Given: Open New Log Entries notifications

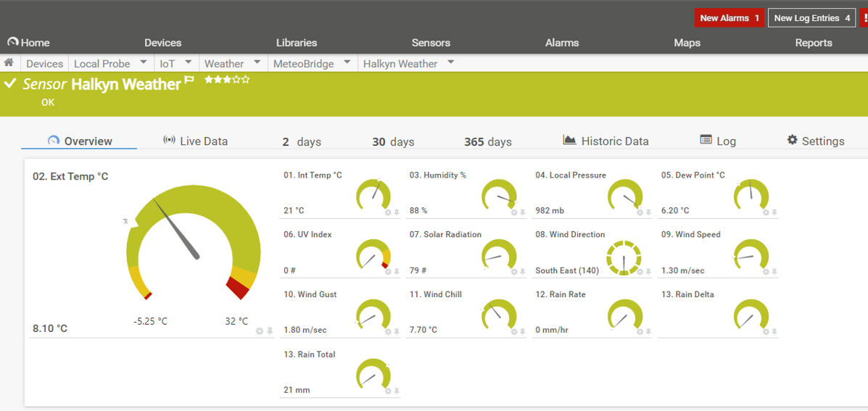Looking at the screenshot, I should (811, 18).
